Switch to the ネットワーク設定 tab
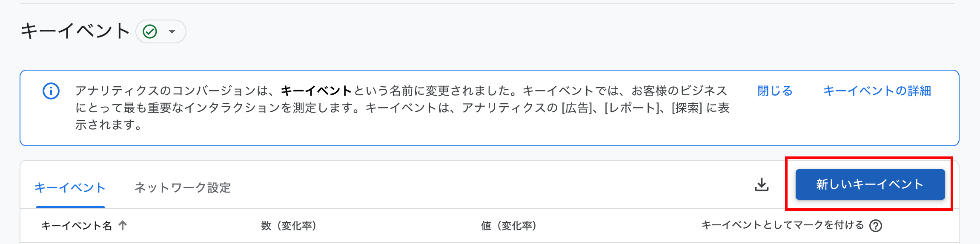The image size is (980, 244). pyautogui.click(x=183, y=187)
